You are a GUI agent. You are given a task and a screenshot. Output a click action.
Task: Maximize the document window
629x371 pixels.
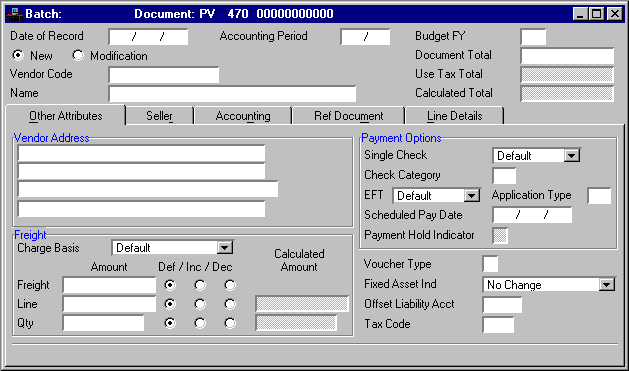point(597,14)
